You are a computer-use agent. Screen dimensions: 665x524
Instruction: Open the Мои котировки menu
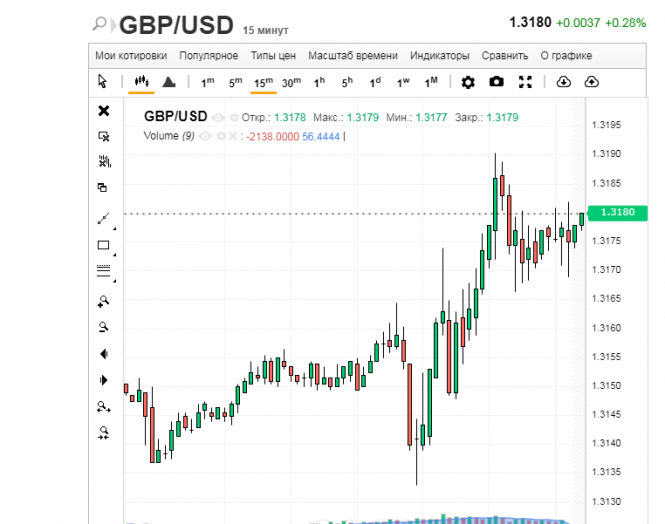(x=131, y=56)
